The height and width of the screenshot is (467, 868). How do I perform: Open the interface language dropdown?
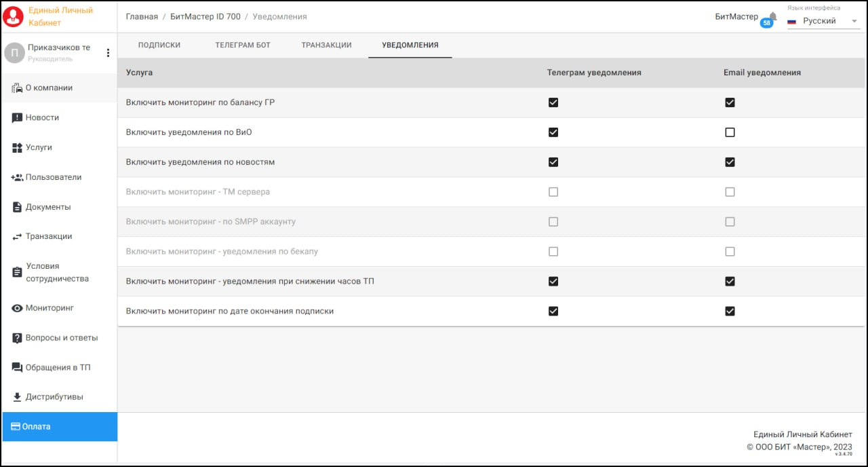[822, 21]
